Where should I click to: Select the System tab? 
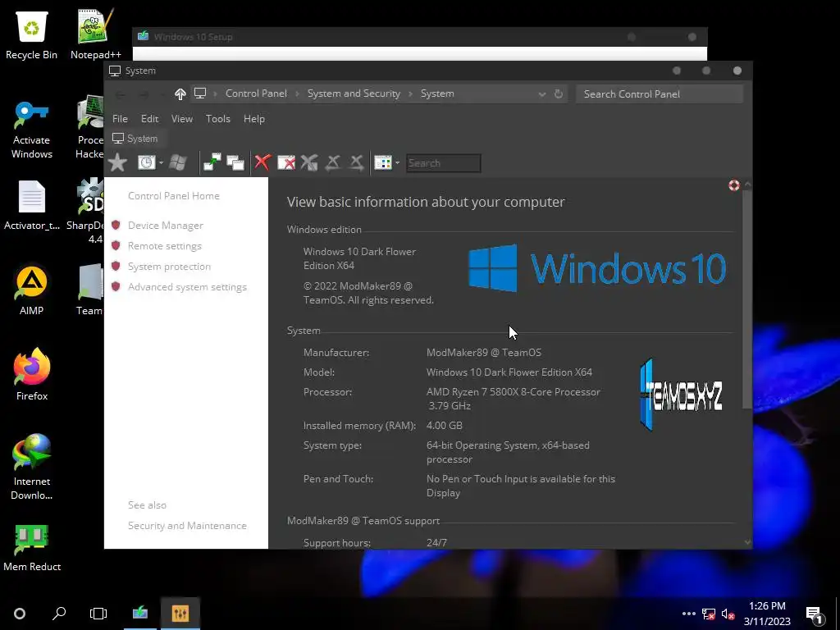[135, 139]
